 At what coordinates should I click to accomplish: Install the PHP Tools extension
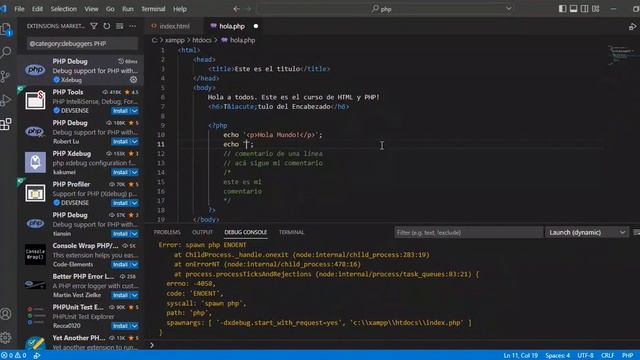click(120, 111)
